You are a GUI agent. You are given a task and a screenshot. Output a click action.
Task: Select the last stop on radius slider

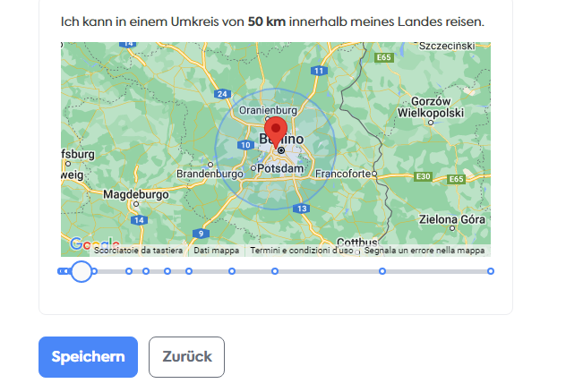pos(490,271)
